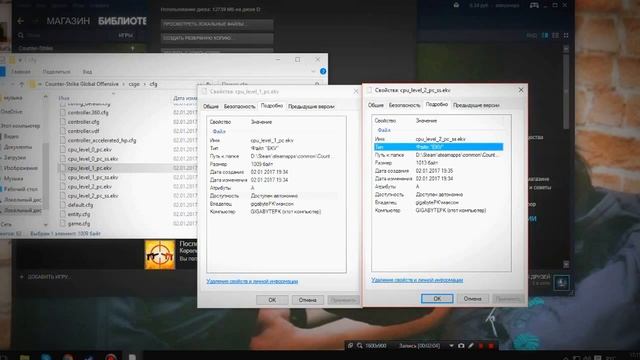Viewport: 640px width, 360px height.
Task: Expand the Explorer ribbon chevron
Action: (x=313, y=71)
